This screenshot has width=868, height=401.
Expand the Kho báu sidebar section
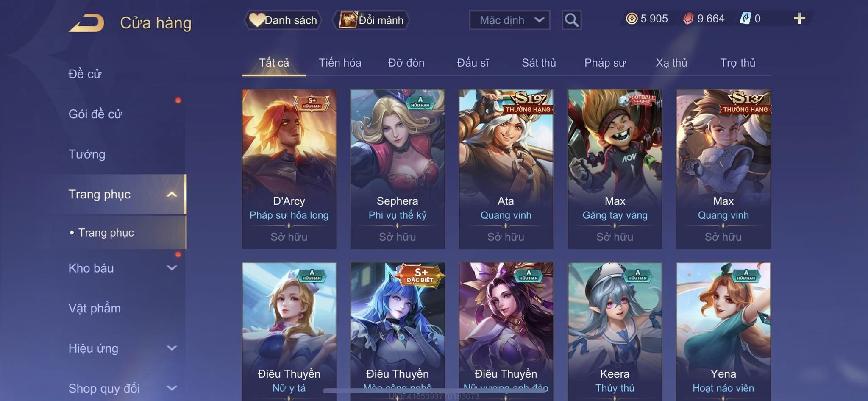[172, 268]
